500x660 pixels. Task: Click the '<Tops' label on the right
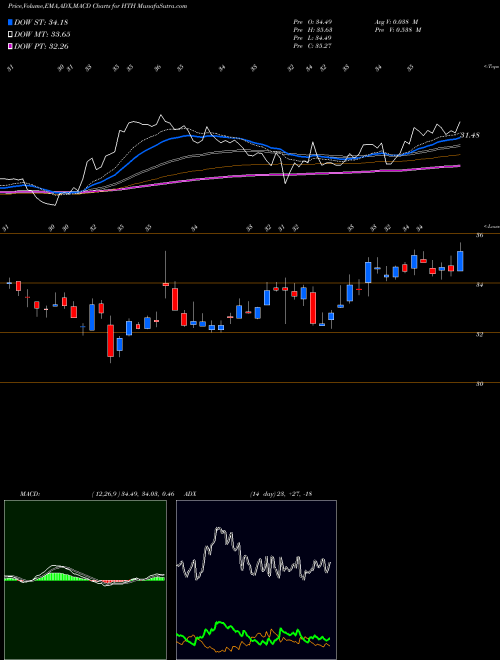coord(491,67)
